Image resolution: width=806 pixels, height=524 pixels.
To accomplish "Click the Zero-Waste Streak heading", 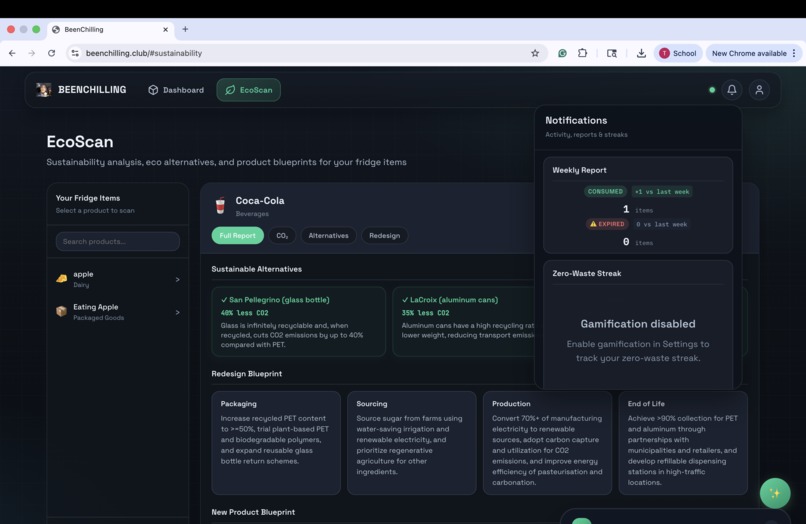I will coord(587,274).
